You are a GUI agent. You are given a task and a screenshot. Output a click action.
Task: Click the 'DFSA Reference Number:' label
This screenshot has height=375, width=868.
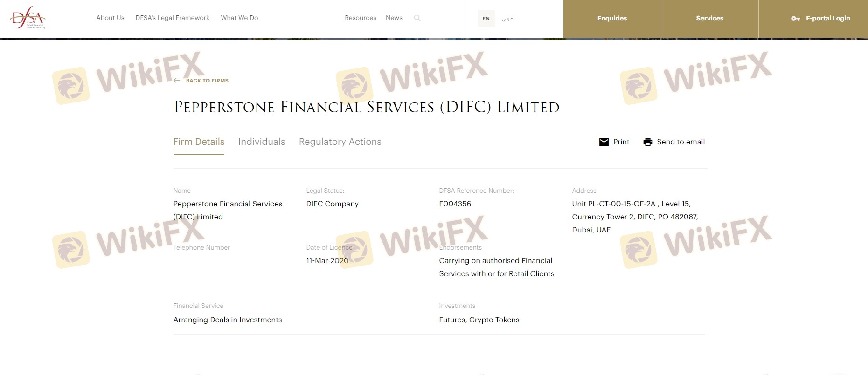pyautogui.click(x=477, y=191)
